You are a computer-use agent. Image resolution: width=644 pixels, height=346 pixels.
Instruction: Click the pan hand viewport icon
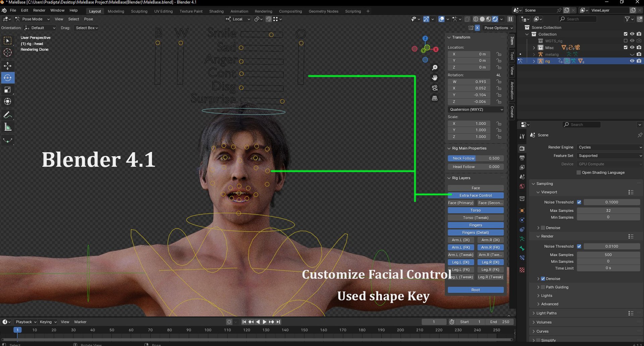click(x=435, y=78)
